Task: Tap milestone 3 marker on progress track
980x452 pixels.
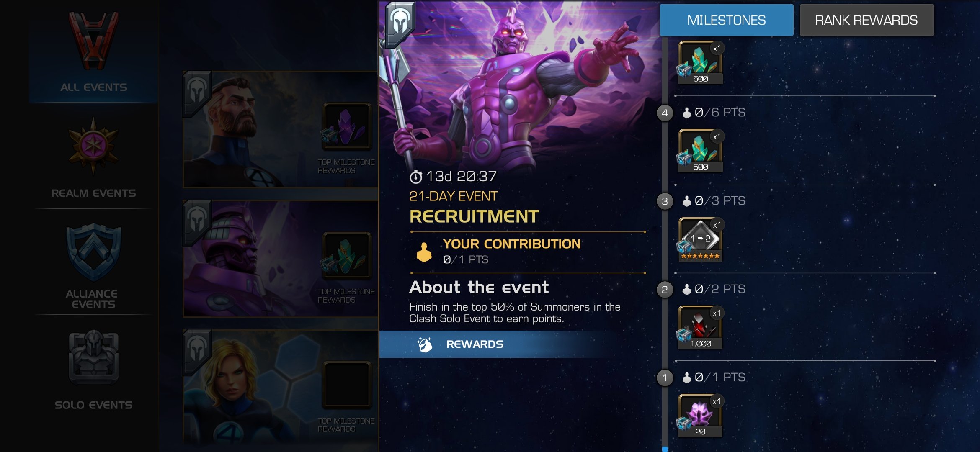Action: click(665, 201)
